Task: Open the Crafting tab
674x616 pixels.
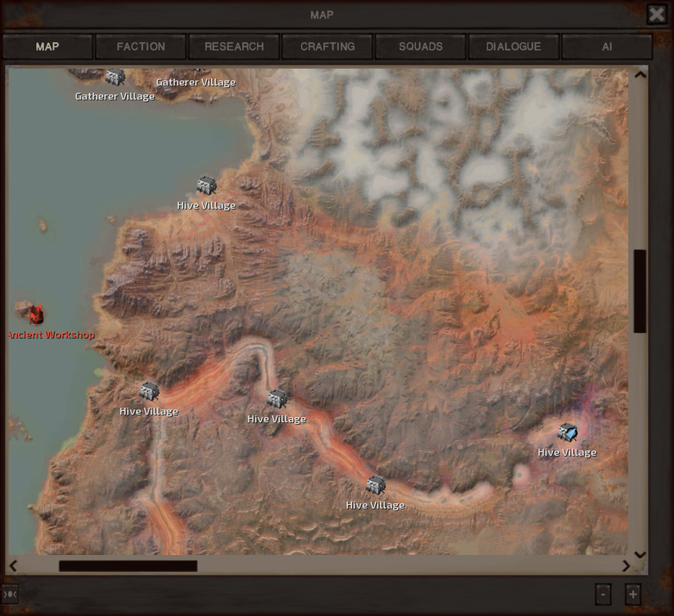Action: 327,46
